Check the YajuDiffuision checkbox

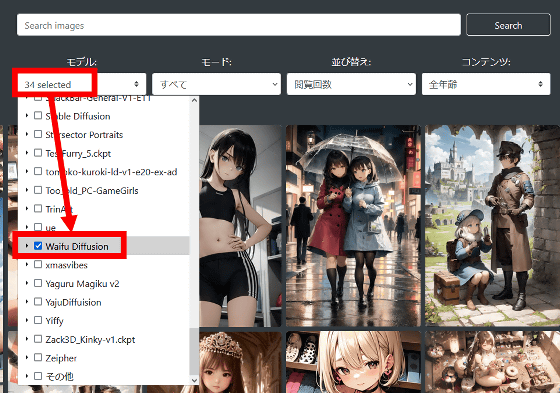pyautogui.click(x=38, y=302)
